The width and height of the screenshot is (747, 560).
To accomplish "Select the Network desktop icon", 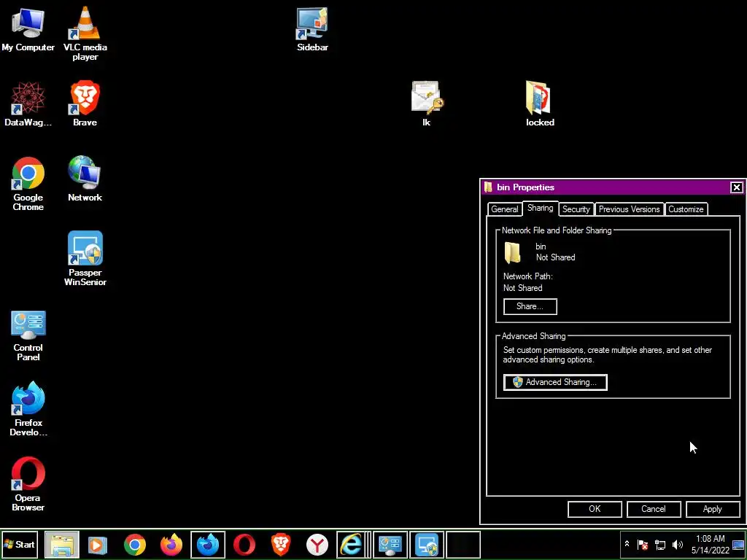I will (x=85, y=179).
